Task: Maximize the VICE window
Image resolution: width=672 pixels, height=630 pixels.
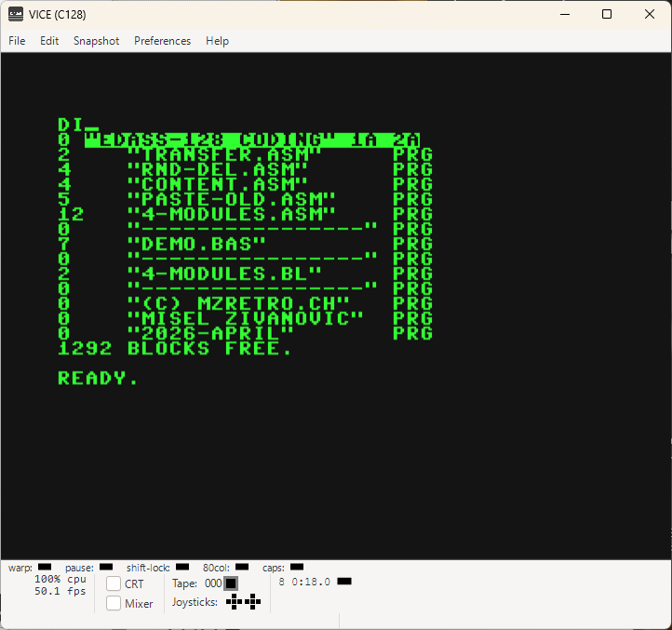Action: (x=607, y=14)
